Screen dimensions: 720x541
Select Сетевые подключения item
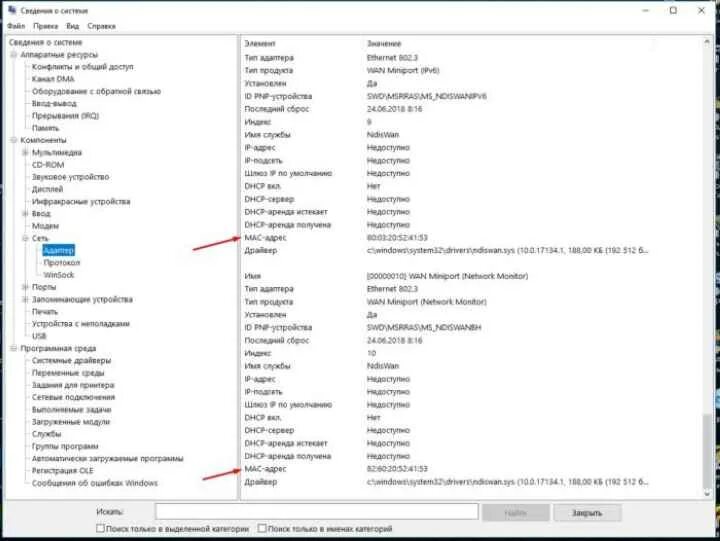73,397
